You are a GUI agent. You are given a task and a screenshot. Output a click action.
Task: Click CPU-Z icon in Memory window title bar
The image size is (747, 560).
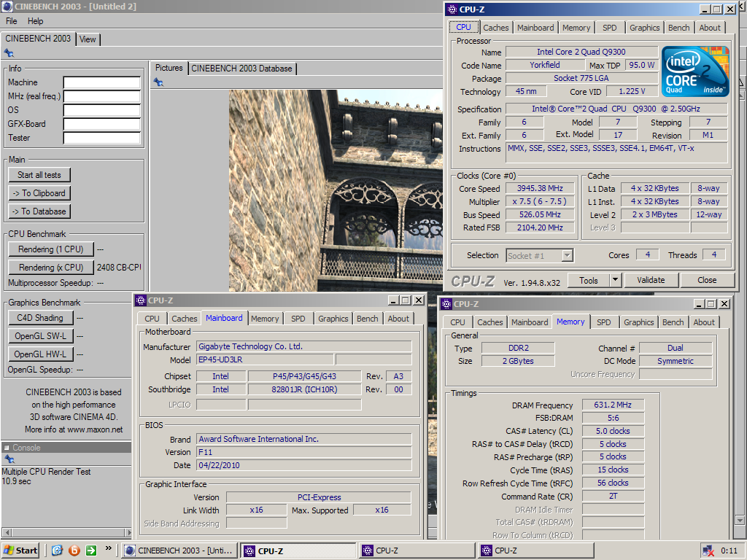446,304
